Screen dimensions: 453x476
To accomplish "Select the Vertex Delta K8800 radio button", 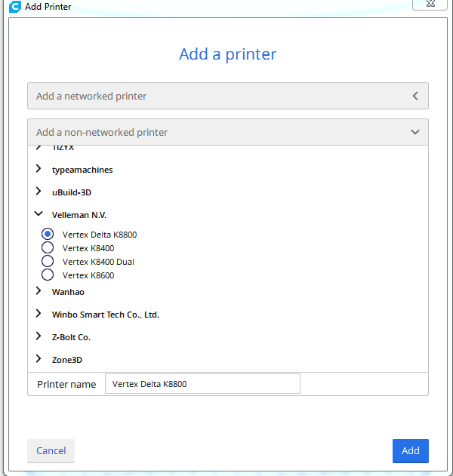I will point(48,234).
